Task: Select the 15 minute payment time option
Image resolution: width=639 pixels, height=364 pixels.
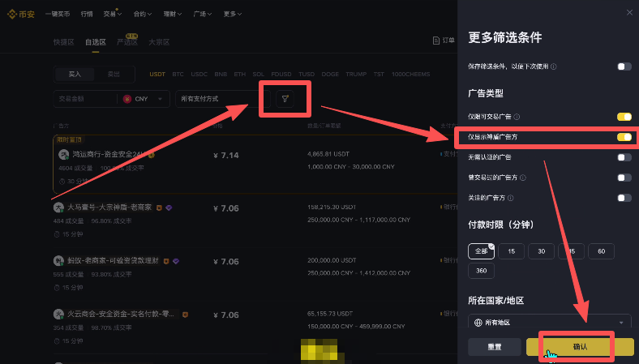Action: 511,251
